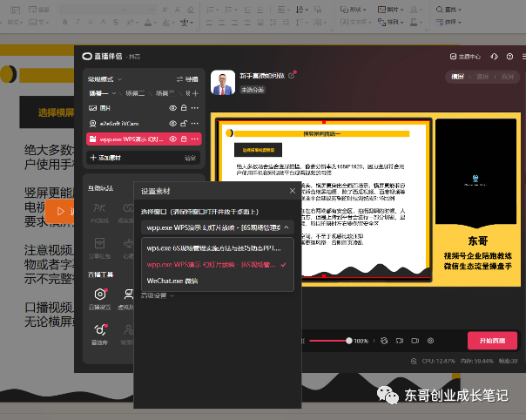Open more options for wpp.exe WPS source
Viewport: 526px width, 420px height.
pos(195,139)
